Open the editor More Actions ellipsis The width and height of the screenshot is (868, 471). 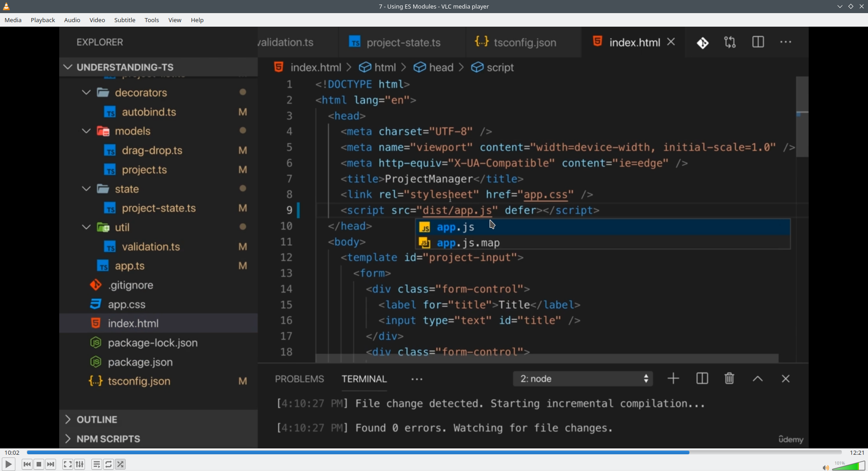786,42
